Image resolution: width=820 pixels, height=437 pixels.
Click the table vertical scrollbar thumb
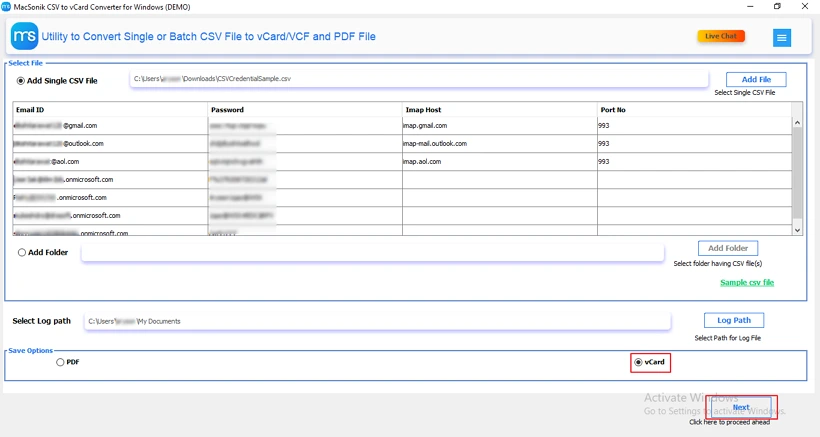(797, 173)
